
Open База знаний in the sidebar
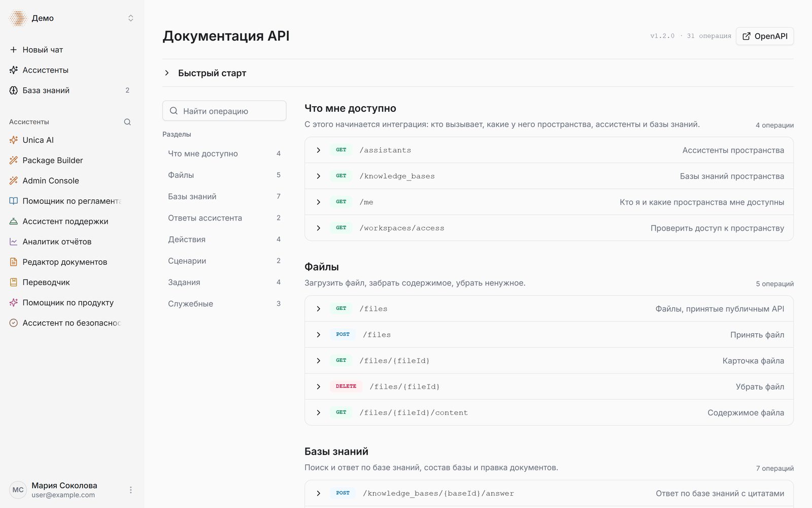pos(72,90)
